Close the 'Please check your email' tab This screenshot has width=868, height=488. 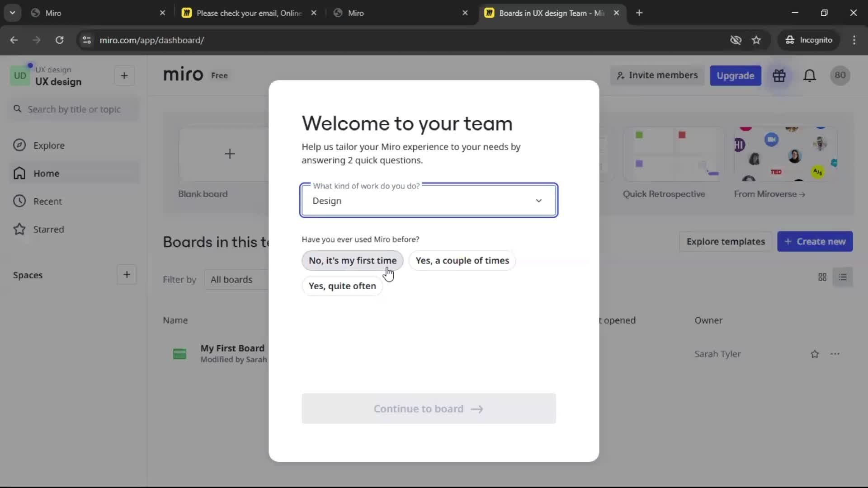pyautogui.click(x=314, y=13)
